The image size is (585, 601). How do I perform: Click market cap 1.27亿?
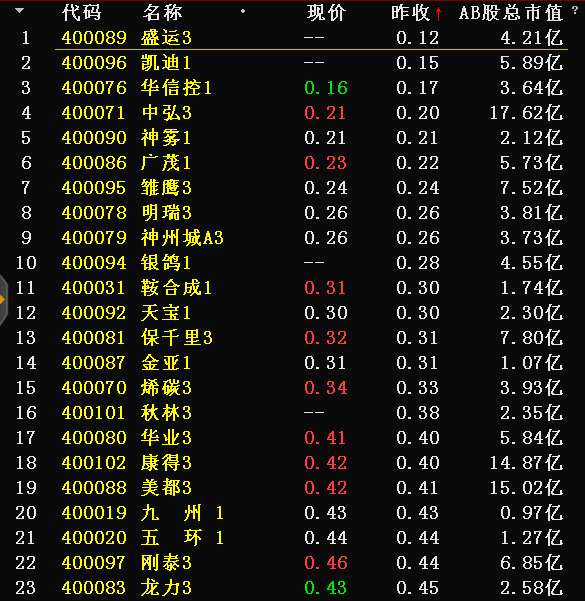coord(531,538)
